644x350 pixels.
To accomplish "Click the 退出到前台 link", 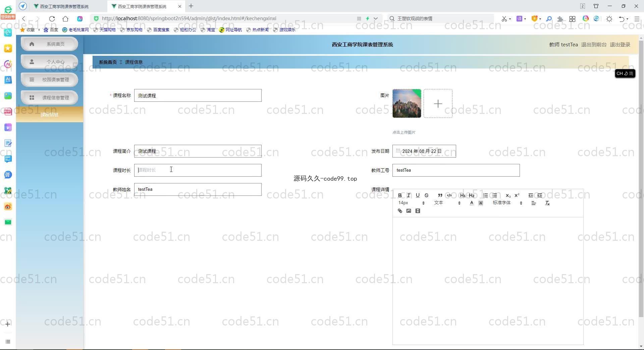I will coord(594,44).
